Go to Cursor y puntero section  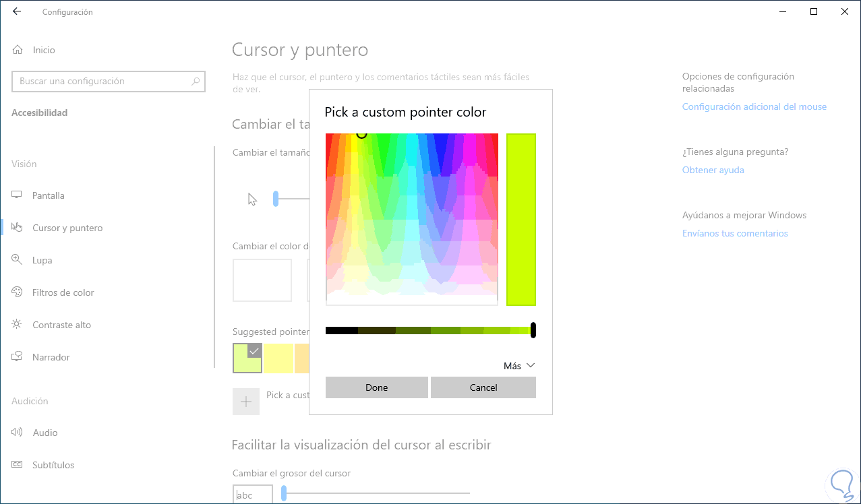[x=67, y=228]
